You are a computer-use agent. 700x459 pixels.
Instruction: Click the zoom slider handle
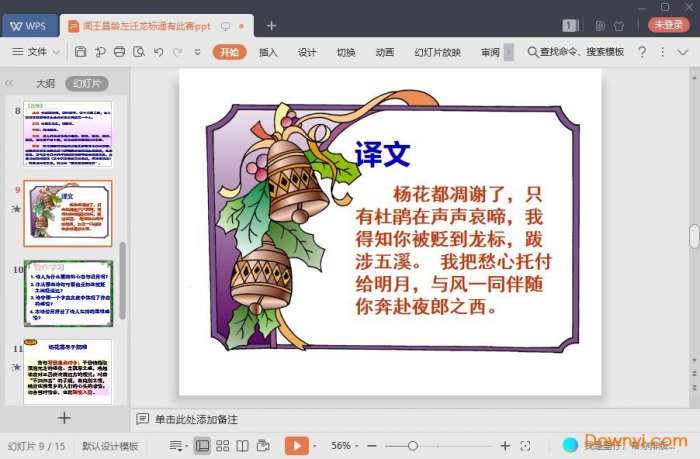click(413, 446)
